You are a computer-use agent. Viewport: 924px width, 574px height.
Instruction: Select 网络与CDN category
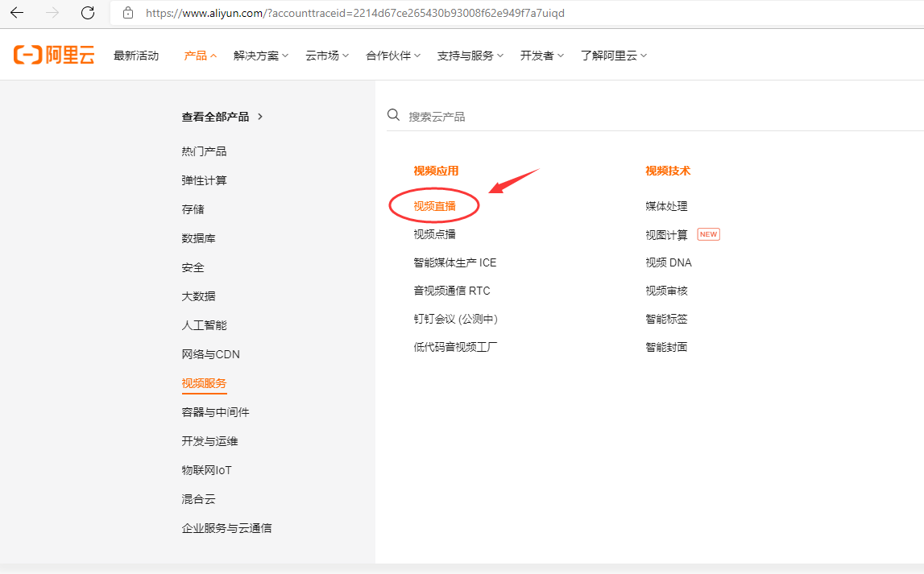coord(211,354)
